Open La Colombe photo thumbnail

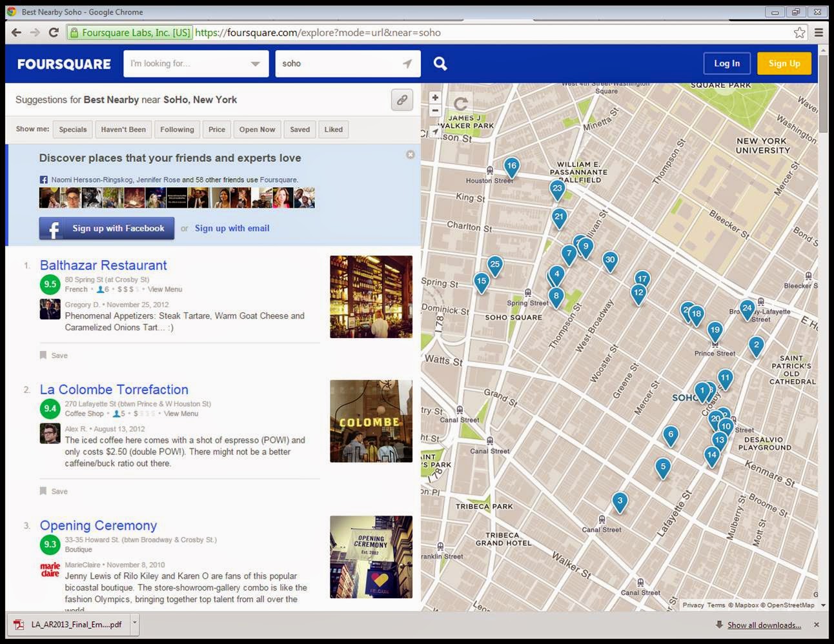pyautogui.click(x=371, y=421)
